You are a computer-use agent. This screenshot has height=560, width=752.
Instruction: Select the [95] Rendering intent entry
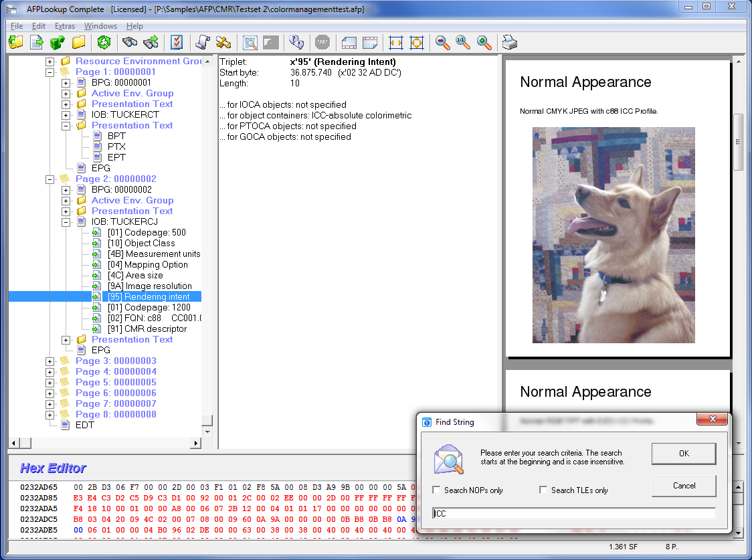[149, 297]
